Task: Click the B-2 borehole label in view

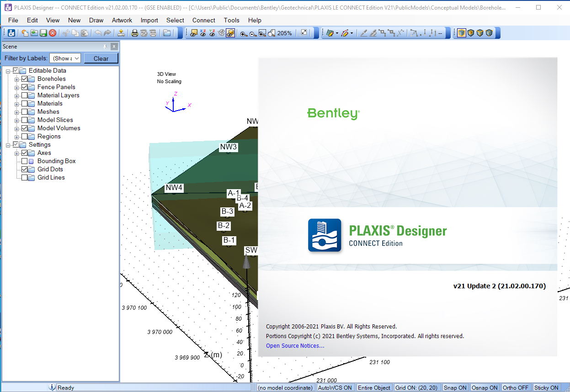Action: pyautogui.click(x=224, y=225)
